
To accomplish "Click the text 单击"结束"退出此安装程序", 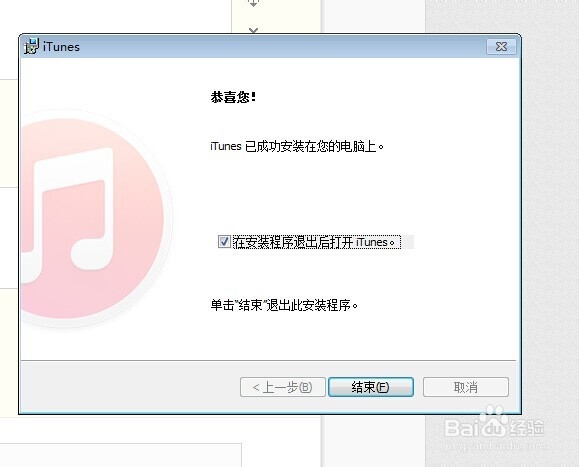I will coord(284,305).
